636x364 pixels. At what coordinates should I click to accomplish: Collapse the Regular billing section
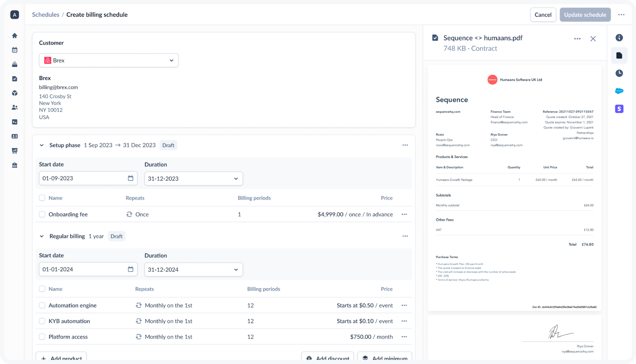click(42, 236)
